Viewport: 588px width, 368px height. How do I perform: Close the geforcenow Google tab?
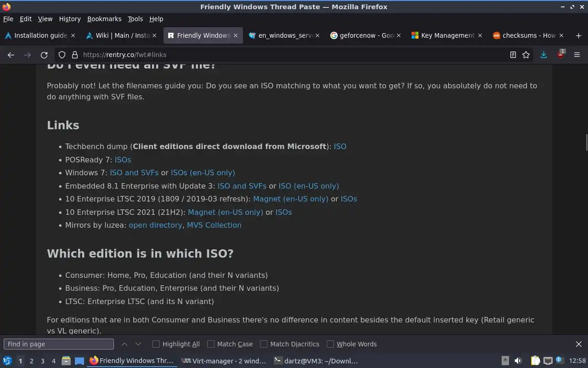399,35
